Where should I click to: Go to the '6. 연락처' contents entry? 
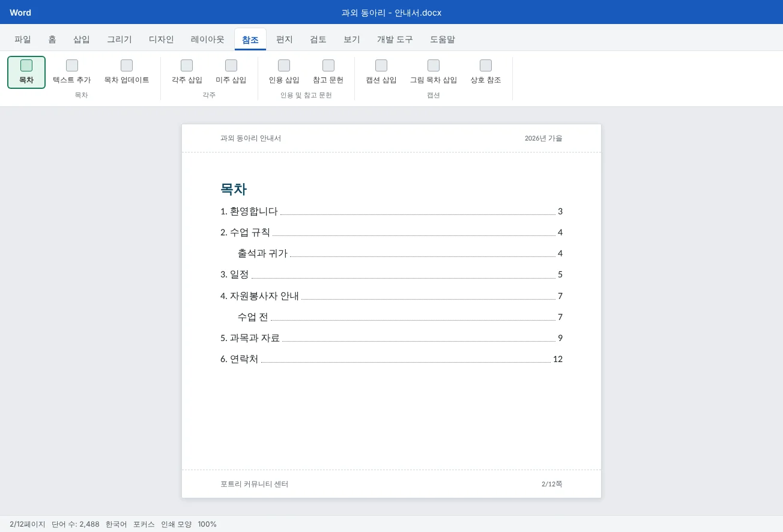click(x=391, y=359)
